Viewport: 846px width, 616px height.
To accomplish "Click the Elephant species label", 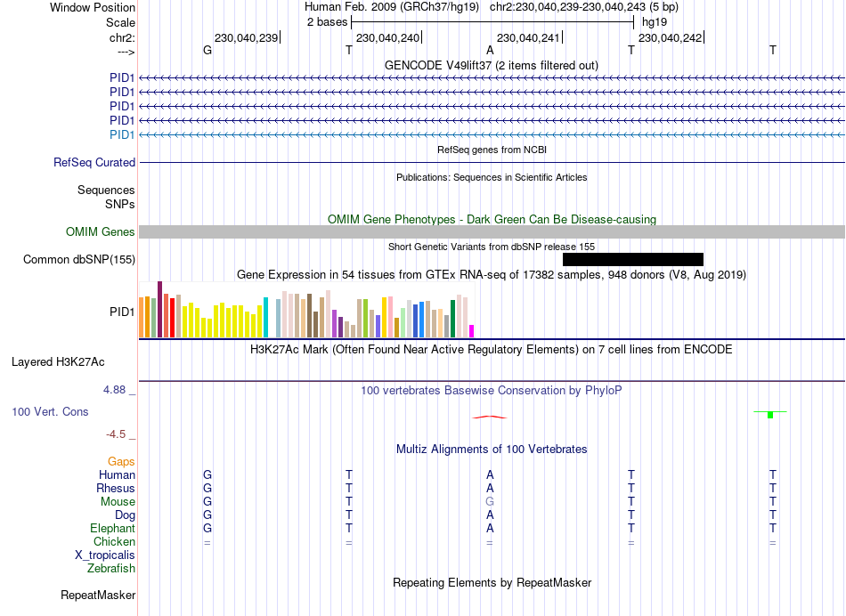I will pos(112,528).
